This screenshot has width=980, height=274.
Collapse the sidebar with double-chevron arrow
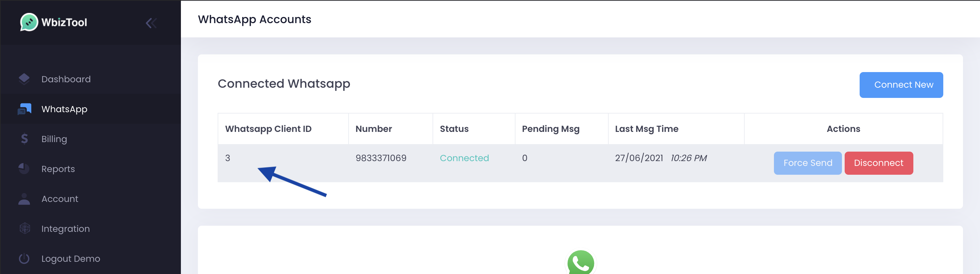point(151,23)
